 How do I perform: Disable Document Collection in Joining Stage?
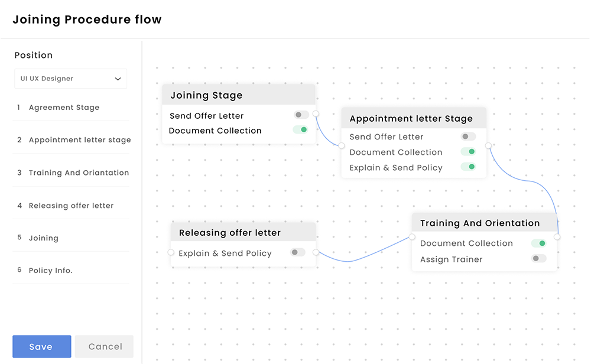[301, 130]
